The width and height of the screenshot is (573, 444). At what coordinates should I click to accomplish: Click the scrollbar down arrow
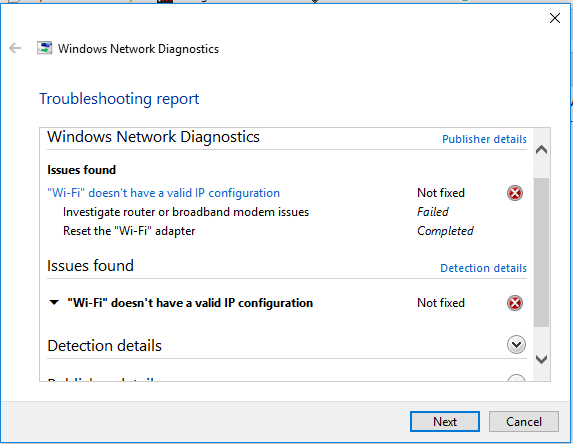(541, 359)
